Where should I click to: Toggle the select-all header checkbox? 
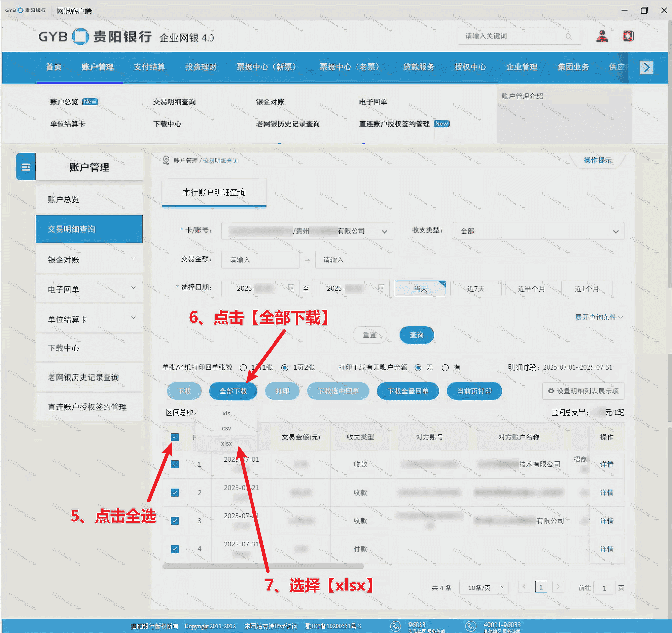point(175,437)
